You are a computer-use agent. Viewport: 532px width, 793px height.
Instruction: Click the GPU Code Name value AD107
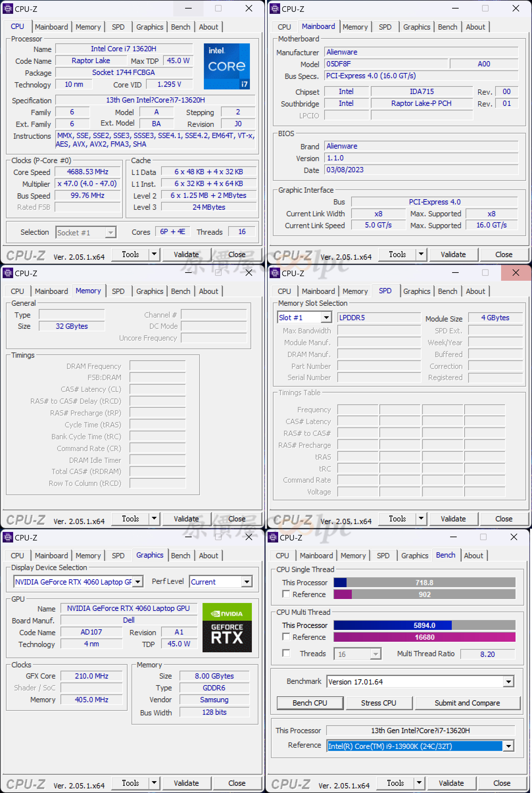[91, 632]
